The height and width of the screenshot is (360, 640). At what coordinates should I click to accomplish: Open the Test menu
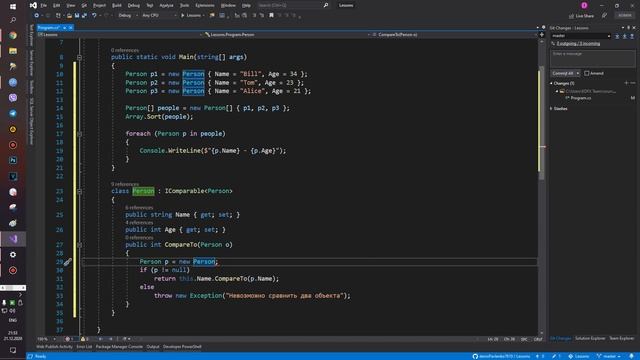coord(150,5)
